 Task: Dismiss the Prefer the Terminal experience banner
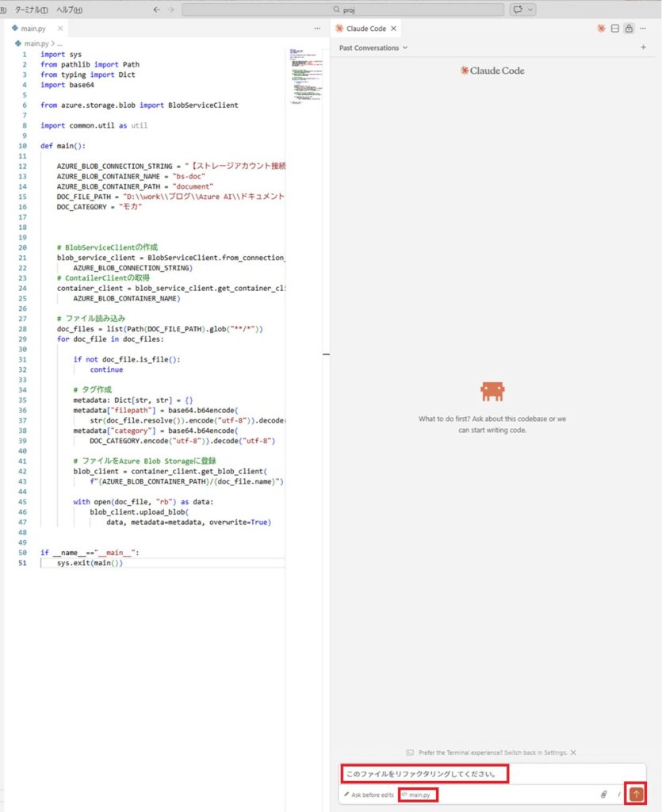pos(573,752)
